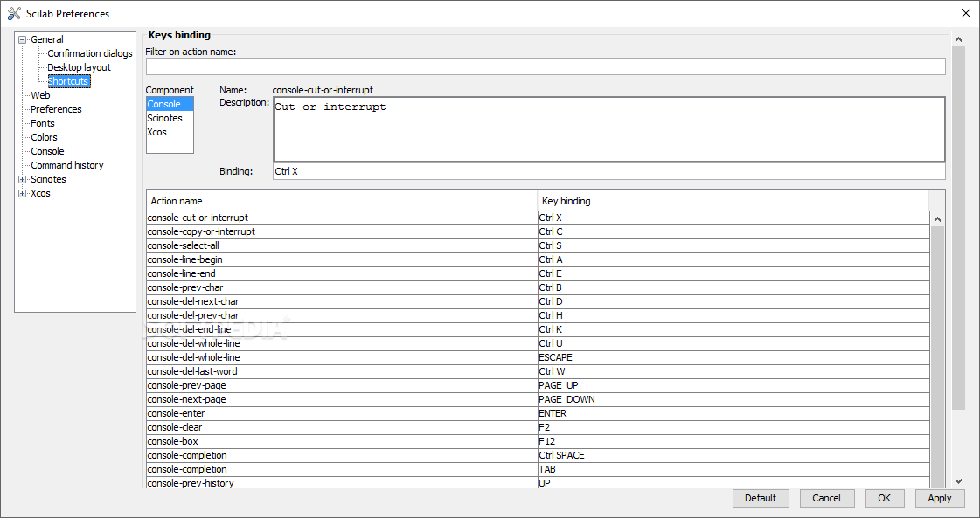Screen dimensions: 980x518
Task: Select the console-box action
Action: 342,441
